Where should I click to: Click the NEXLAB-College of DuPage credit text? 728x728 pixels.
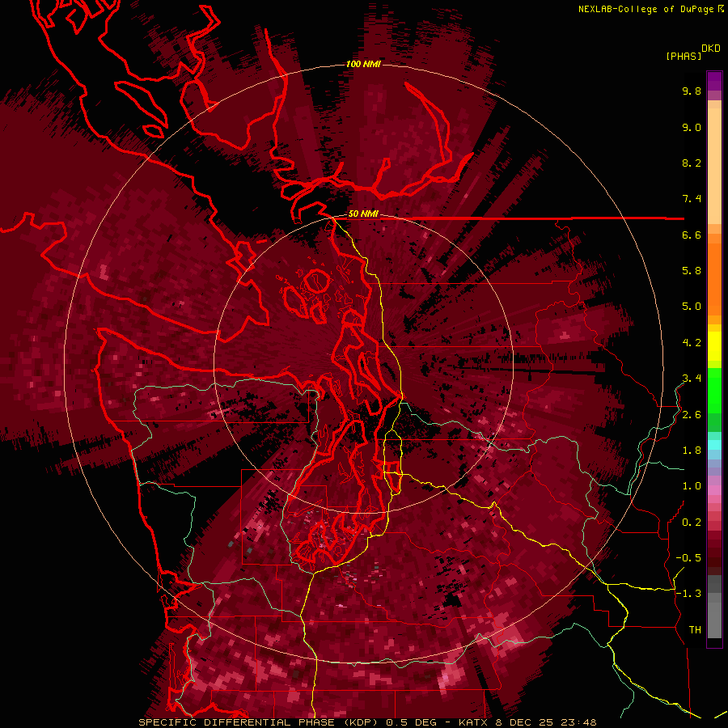(645, 9)
